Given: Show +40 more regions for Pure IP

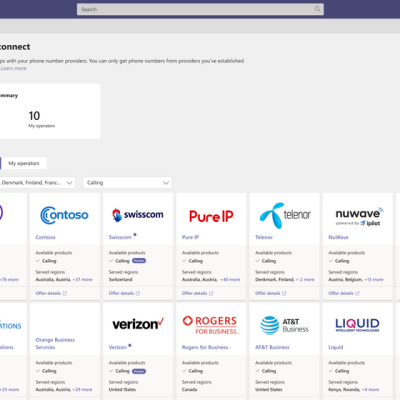Looking at the screenshot, I should pos(230,280).
